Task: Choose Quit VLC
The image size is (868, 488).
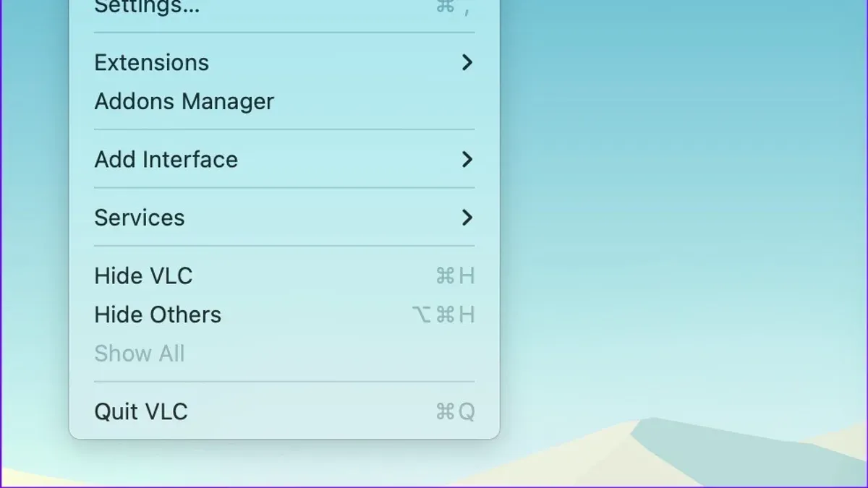Action: coord(284,412)
